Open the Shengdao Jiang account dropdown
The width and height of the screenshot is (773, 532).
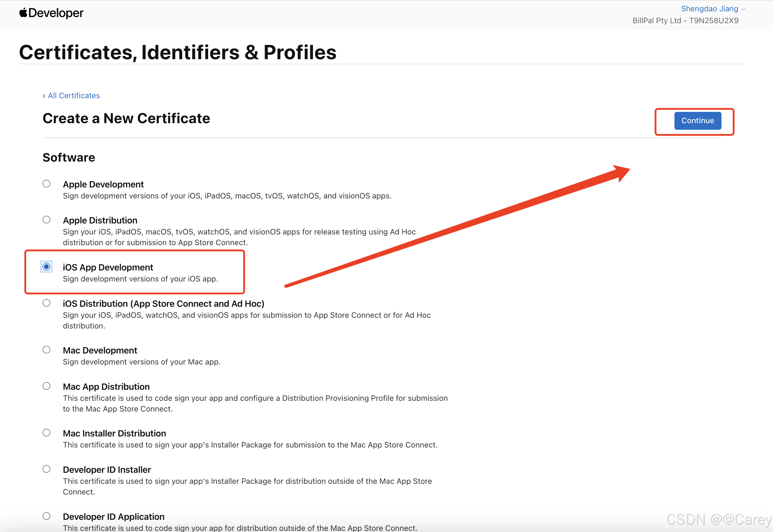tap(709, 9)
